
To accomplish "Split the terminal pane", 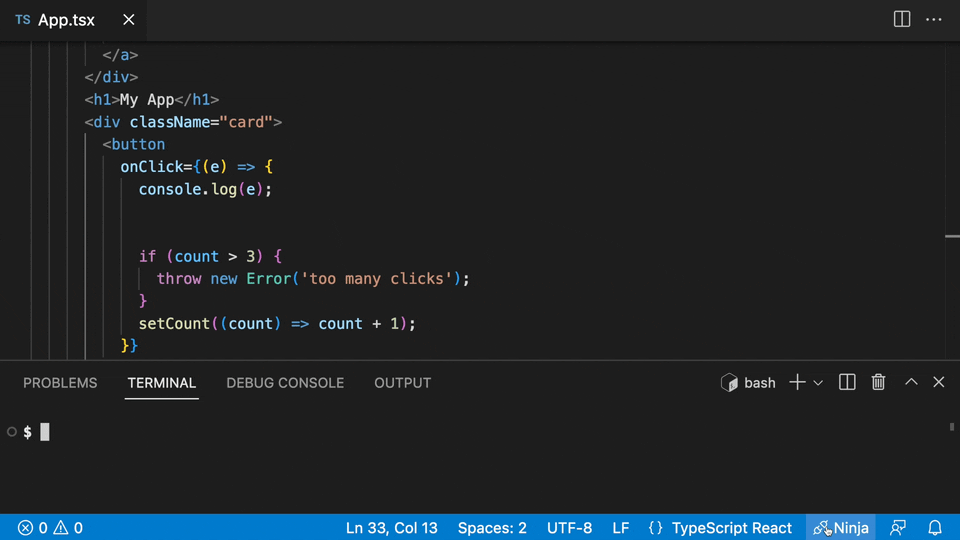I will 847,382.
